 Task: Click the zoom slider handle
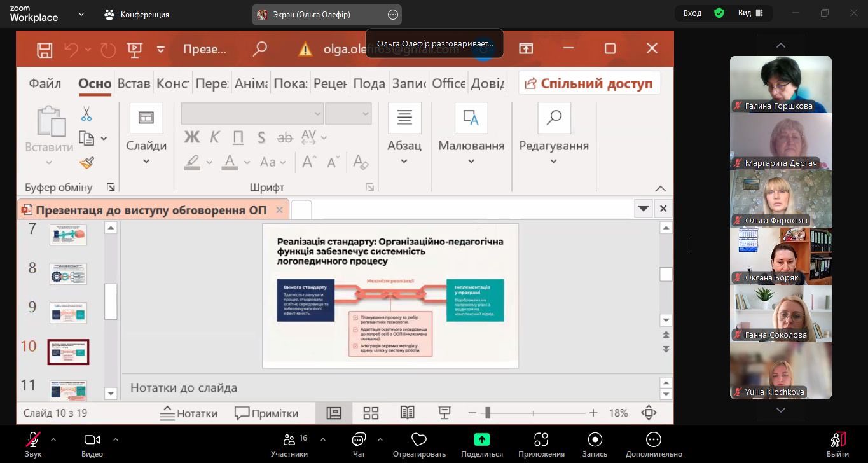(x=488, y=413)
